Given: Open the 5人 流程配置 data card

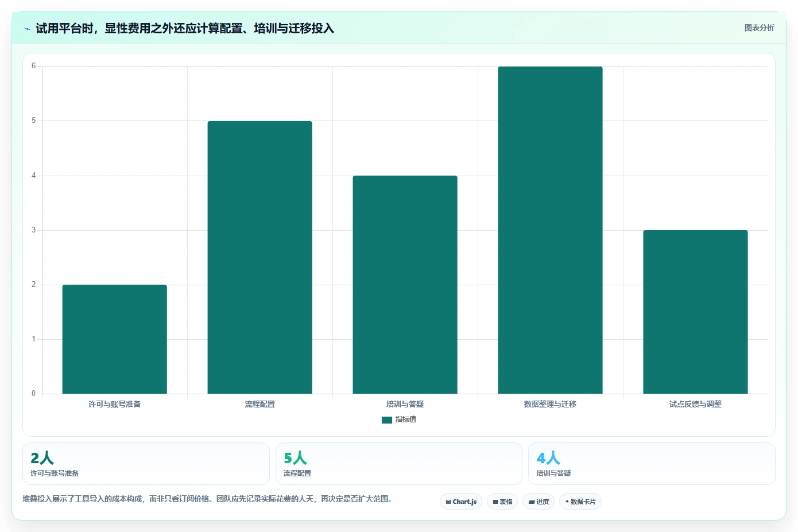Looking at the screenshot, I should pyautogui.click(x=399, y=464).
